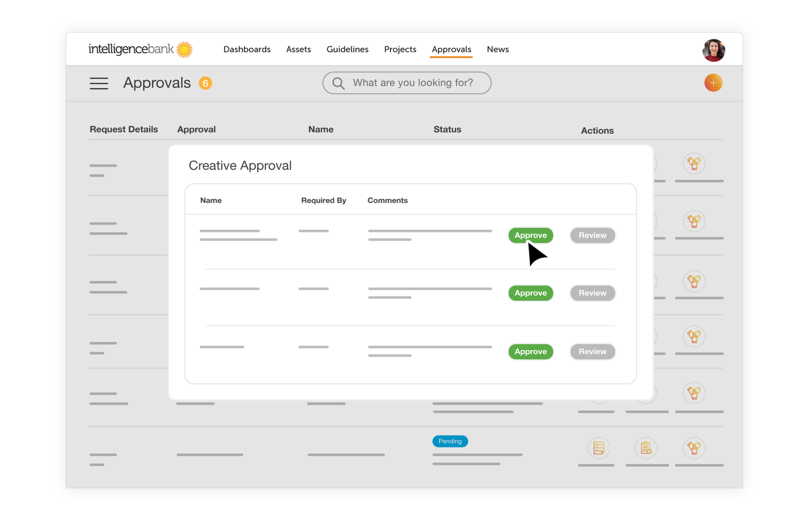Toggle the hamburger sidebar menu
The height and width of the screenshot is (532, 809).
[x=99, y=83]
